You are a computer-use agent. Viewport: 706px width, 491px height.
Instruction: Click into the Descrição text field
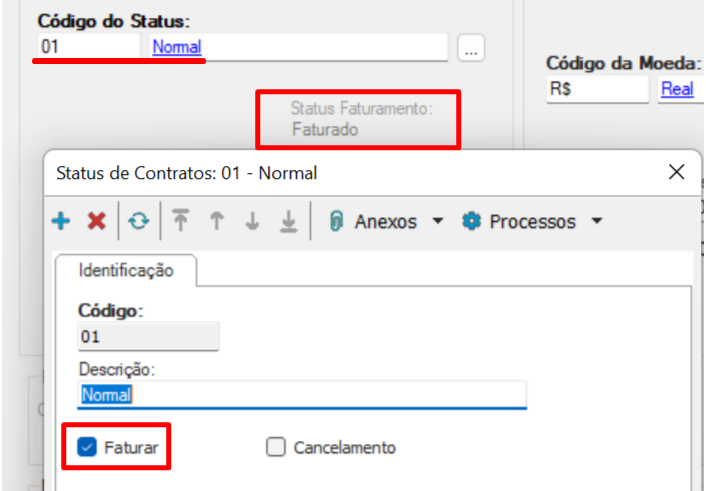point(302,395)
